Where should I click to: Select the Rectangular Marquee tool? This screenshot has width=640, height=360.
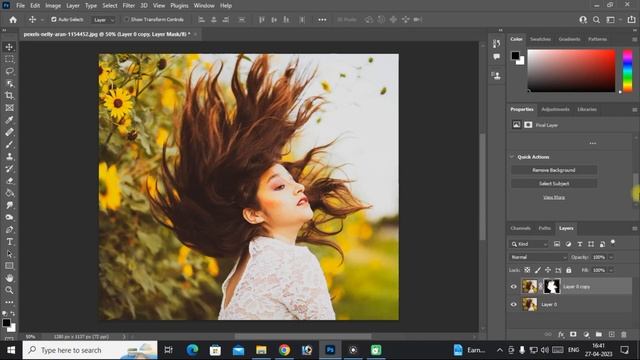9,59
